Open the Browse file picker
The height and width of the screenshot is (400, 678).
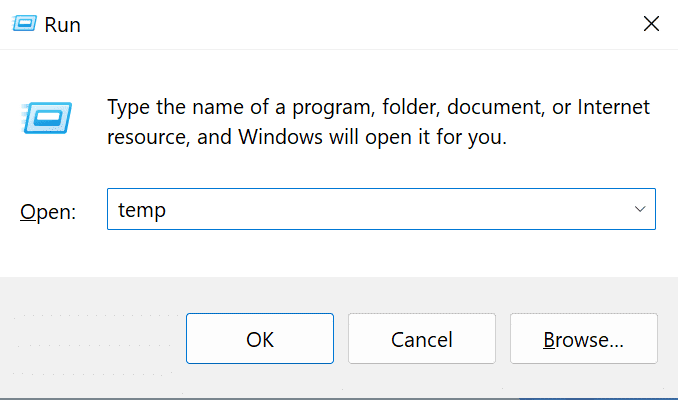coord(583,339)
